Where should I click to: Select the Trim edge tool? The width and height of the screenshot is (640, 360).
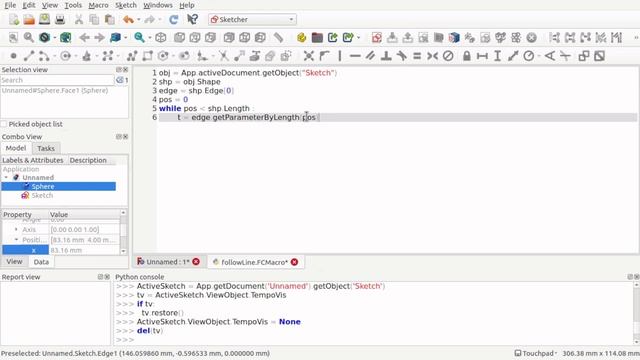224,56
